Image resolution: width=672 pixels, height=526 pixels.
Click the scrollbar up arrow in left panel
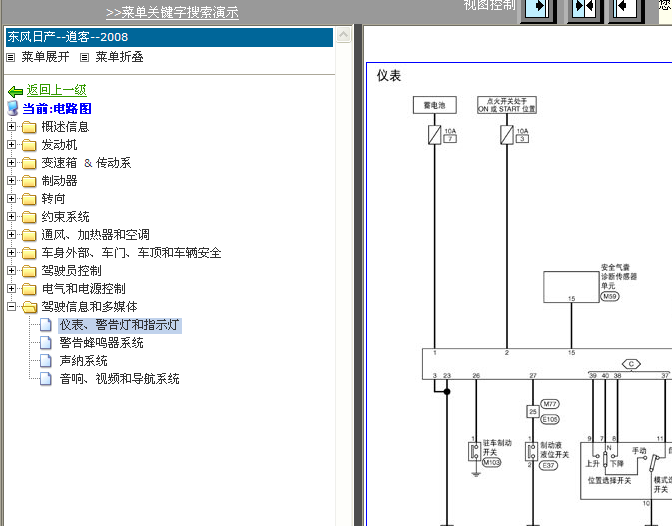[x=343, y=35]
